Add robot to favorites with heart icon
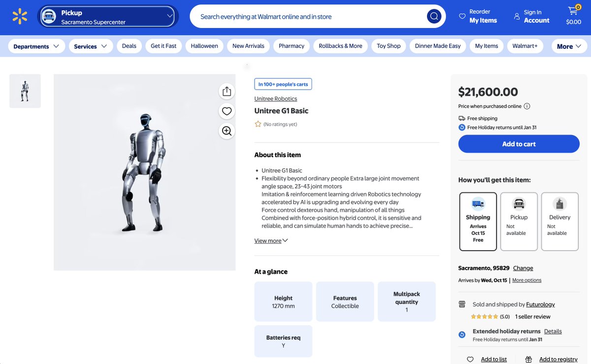591x364 pixels. [x=227, y=111]
